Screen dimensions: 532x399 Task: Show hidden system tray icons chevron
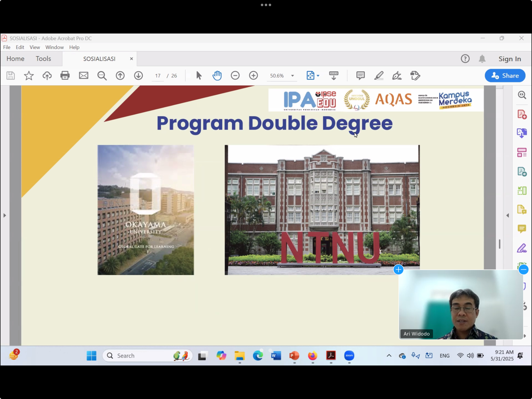389,356
